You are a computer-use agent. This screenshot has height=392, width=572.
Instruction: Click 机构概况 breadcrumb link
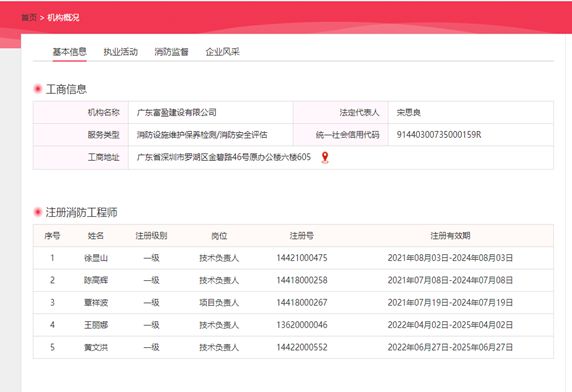pyautogui.click(x=63, y=17)
